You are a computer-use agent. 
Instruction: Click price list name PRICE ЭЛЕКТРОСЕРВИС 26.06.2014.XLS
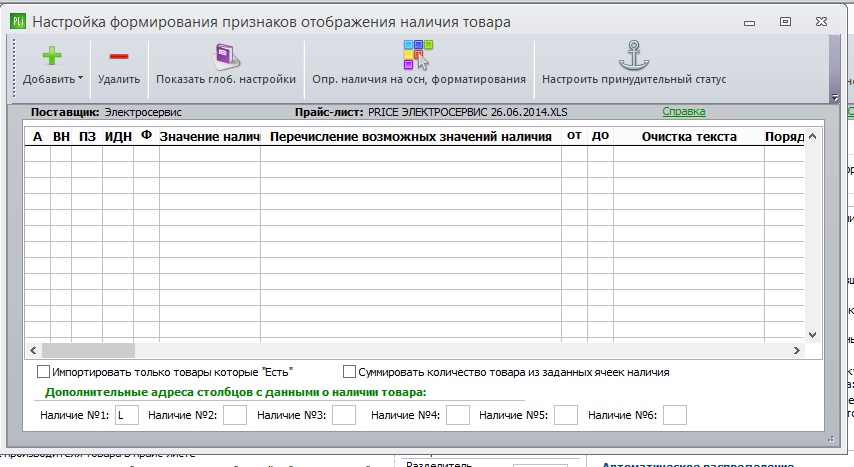467,112
